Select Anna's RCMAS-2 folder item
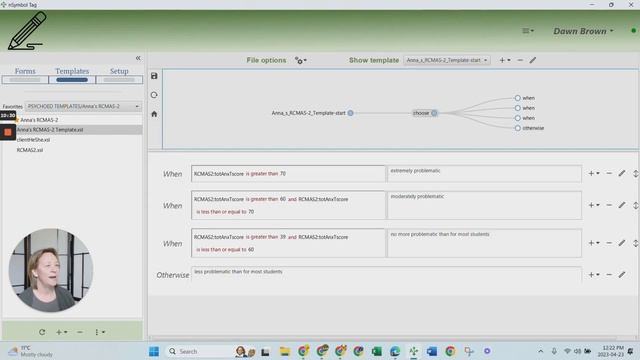The image size is (640, 360). point(39,120)
